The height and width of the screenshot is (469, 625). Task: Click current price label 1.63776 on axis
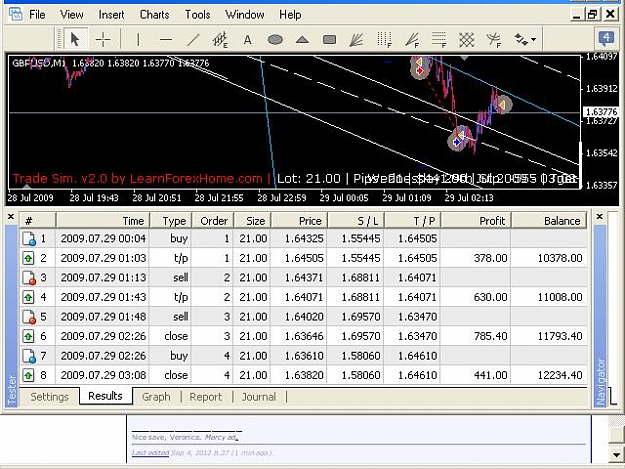(x=601, y=112)
